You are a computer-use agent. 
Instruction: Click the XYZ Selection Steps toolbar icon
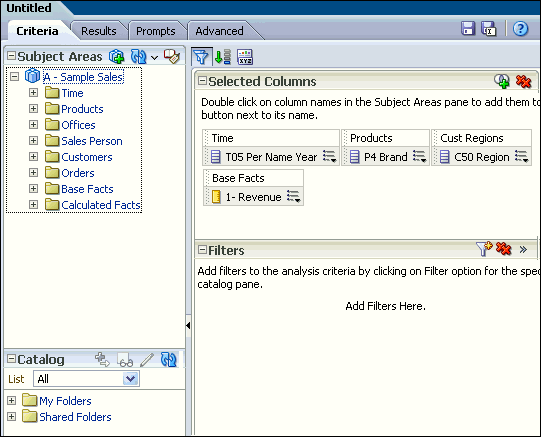point(245,57)
